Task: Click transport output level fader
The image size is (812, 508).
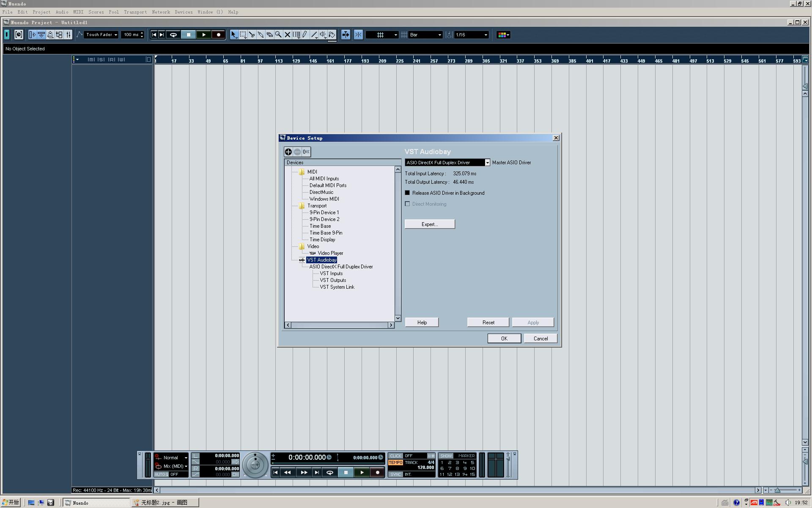Action: click(x=508, y=465)
